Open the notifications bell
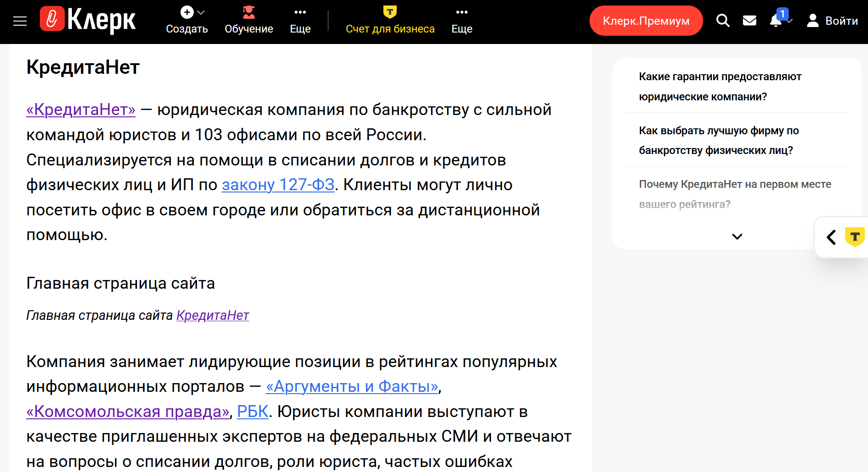This screenshot has width=868, height=472. click(776, 21)
